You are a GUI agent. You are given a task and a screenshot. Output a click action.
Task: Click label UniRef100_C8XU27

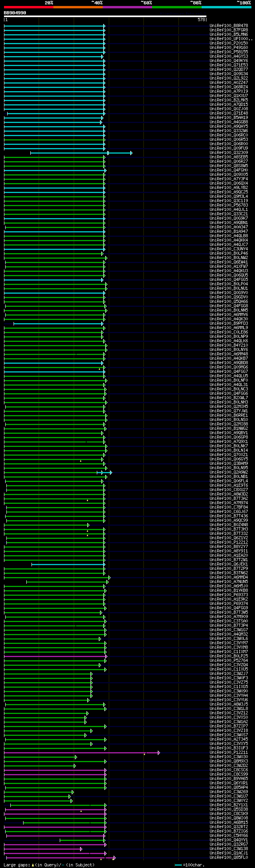coord(229,490)
